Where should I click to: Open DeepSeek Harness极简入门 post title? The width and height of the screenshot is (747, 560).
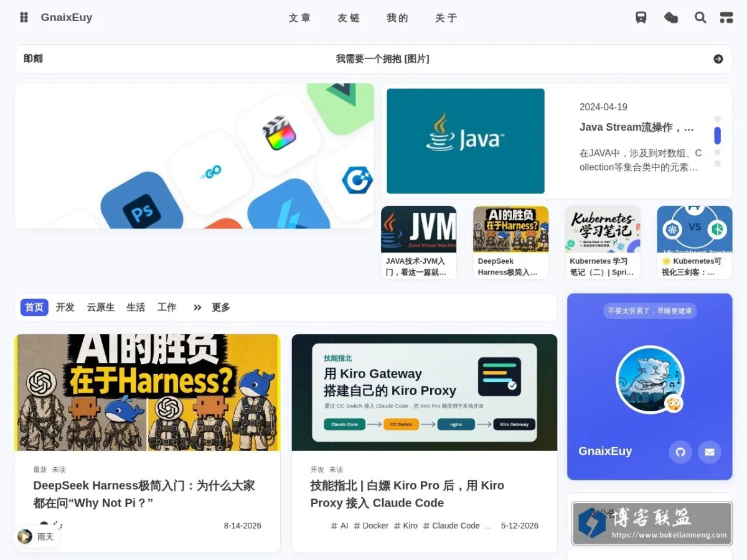coord(144,494)
